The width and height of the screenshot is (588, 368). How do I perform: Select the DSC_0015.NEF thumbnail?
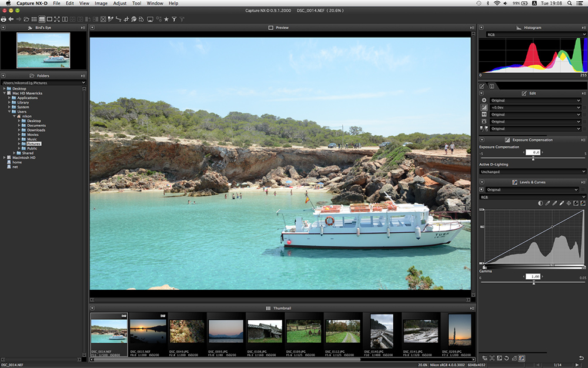(148, 331)
